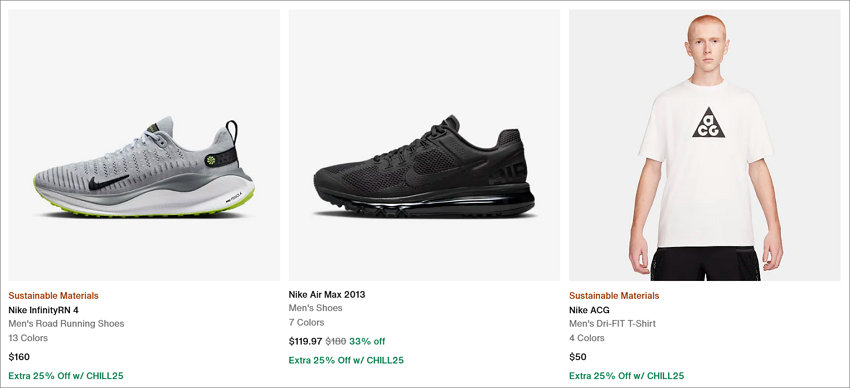Click the 13 Colors text

click(28, 338)
